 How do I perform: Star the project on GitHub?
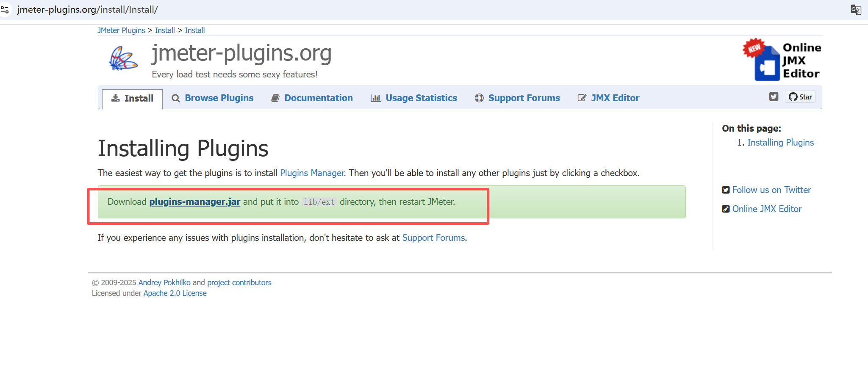click(800, 97)
